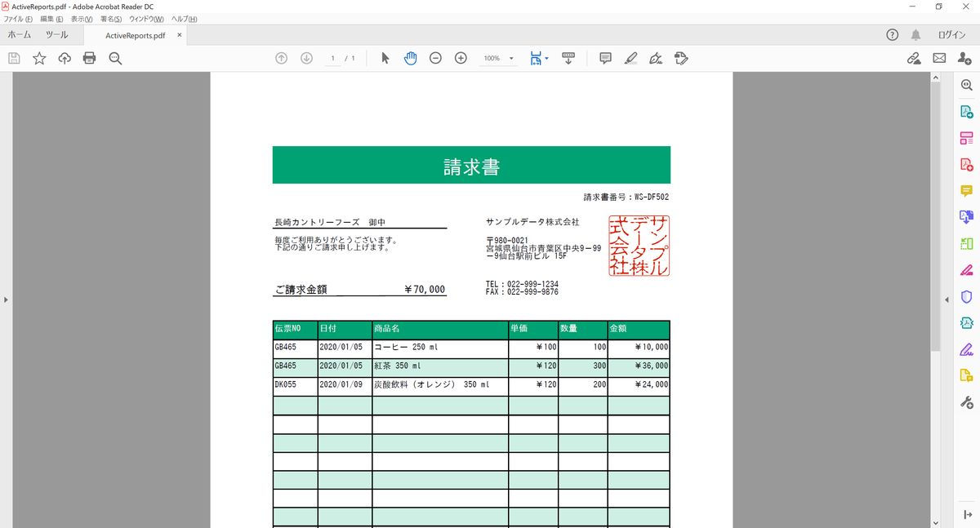Click vertical scrollbar down arrow

pyautogui.click(x=935, y=522)
